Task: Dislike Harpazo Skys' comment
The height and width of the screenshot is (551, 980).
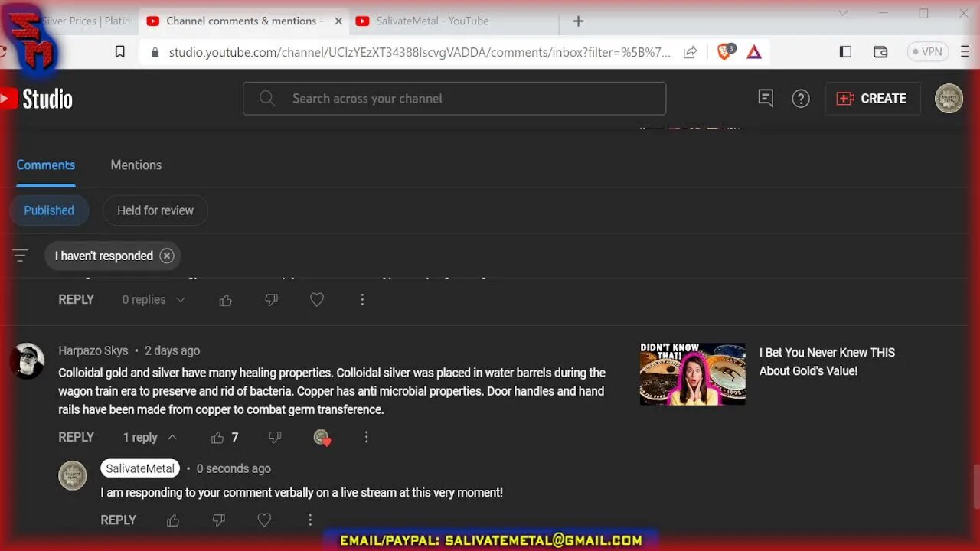Action: coord(275,438)
